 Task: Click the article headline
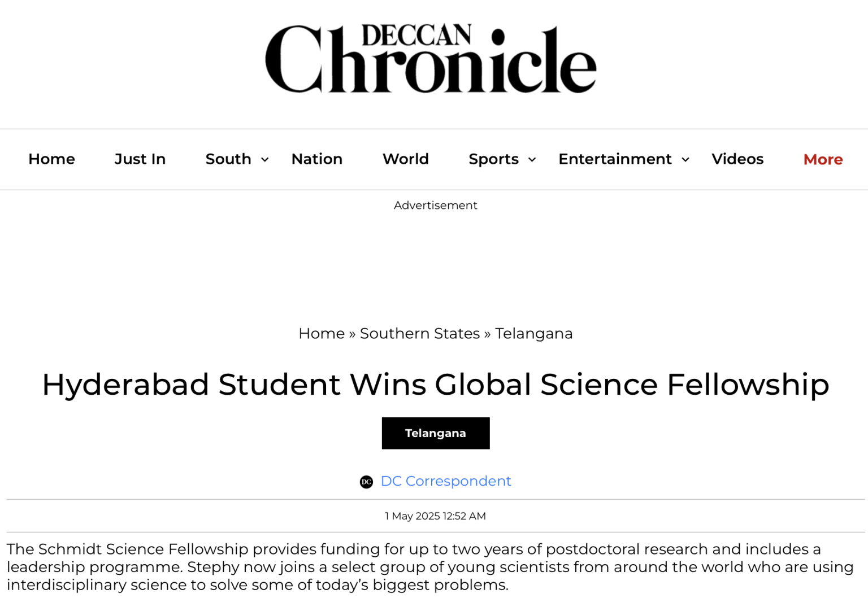pyautogui.click(x=435, y=385)
